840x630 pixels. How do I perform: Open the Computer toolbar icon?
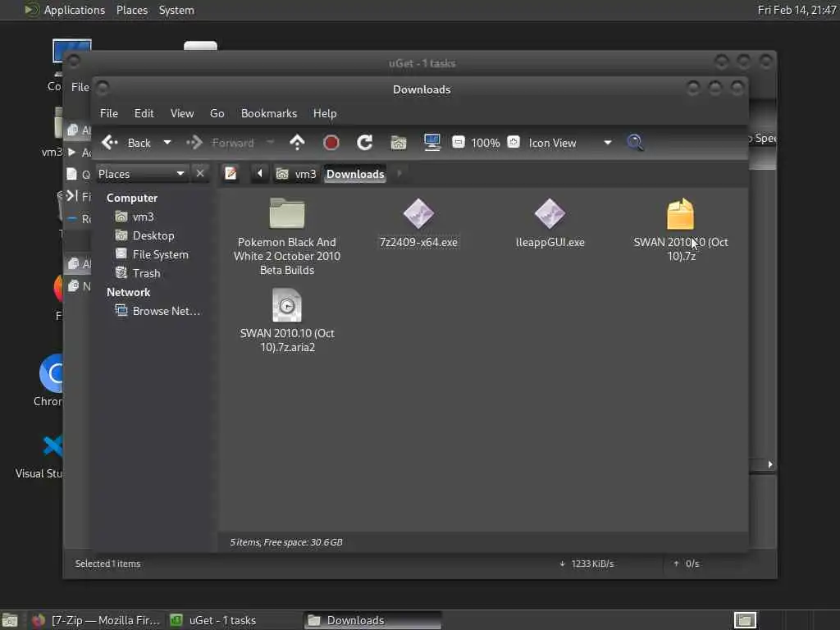point(431,143)
